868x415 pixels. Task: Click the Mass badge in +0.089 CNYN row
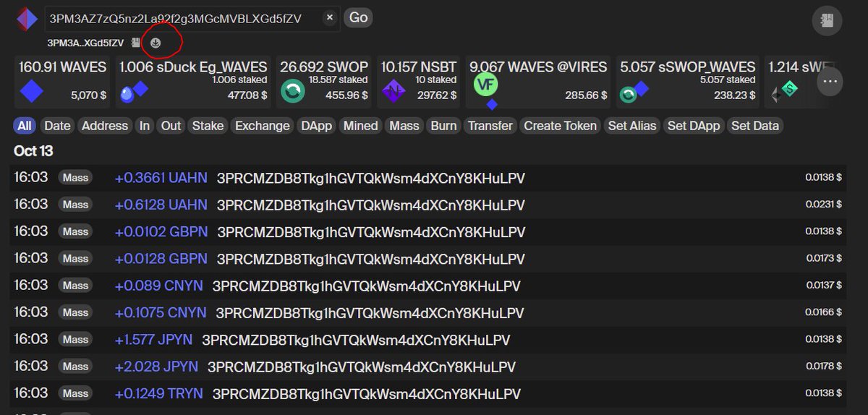75,286
